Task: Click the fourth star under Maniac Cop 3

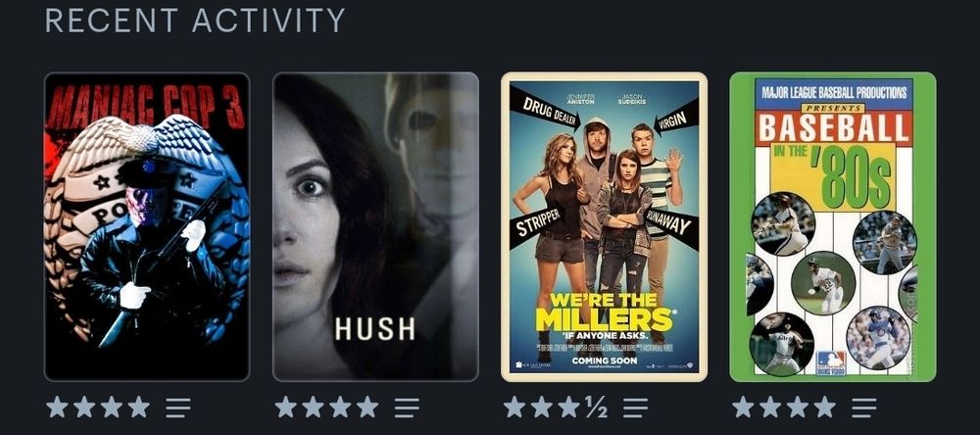Action: 139,407
